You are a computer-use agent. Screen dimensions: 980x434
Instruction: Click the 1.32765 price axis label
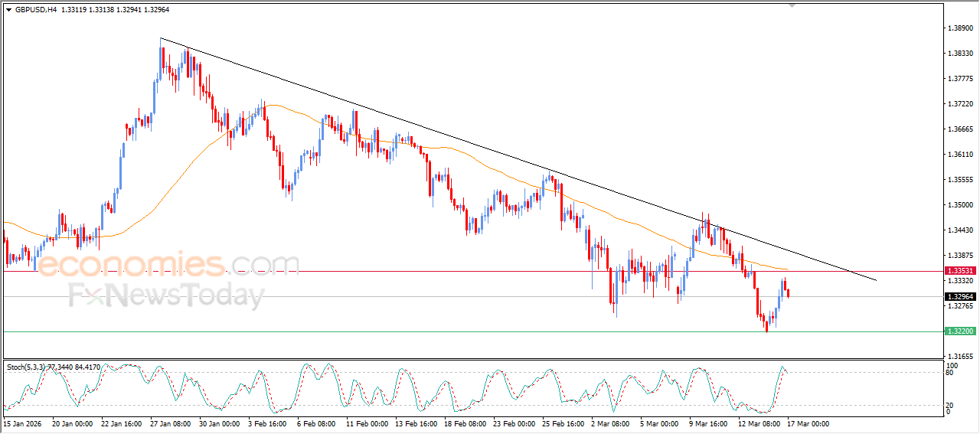pyautogui.click(x=960, y=306)
